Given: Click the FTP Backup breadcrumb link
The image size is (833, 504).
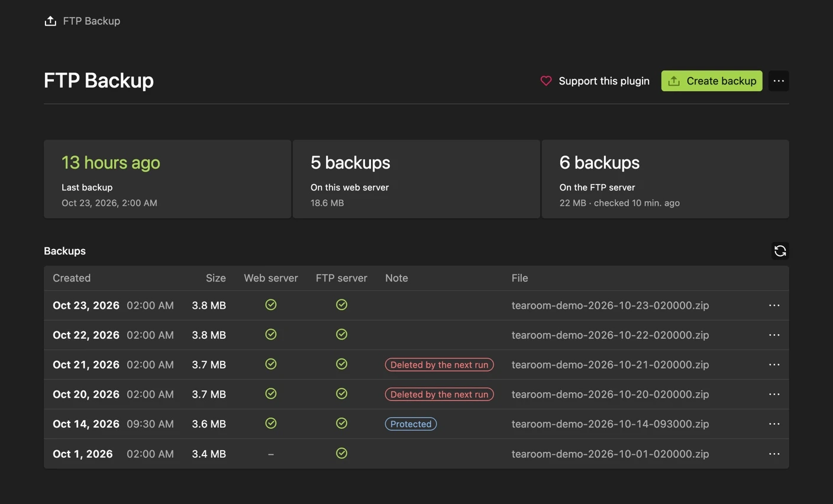Looking at the screenshot, I should (92, 21).
